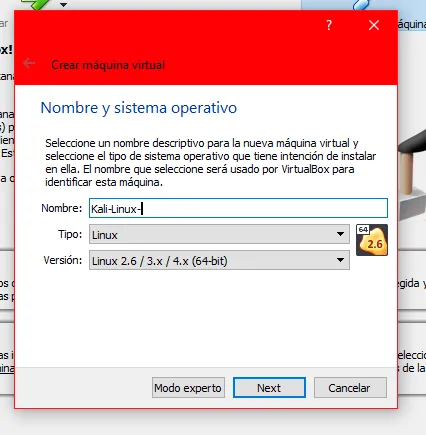
Task: Click the Versión label
Action: pos(63,260)
